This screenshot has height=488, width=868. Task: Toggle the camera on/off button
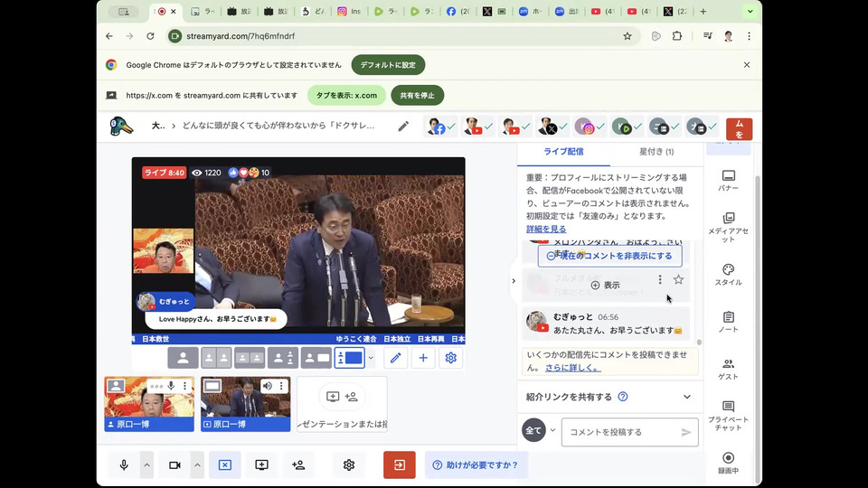pos(175,465)
